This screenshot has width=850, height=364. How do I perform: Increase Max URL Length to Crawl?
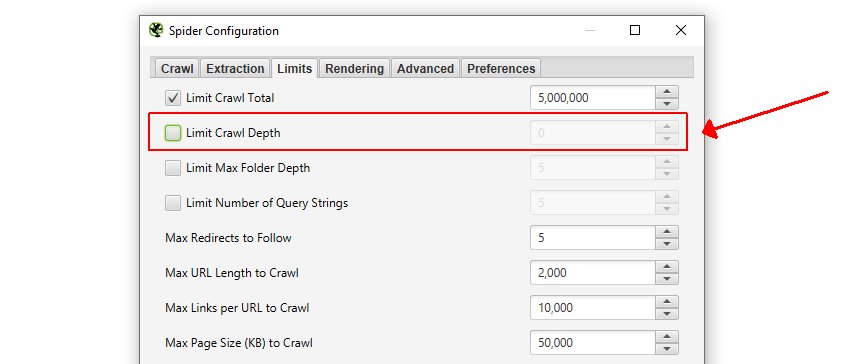click(x=667, y=267)
